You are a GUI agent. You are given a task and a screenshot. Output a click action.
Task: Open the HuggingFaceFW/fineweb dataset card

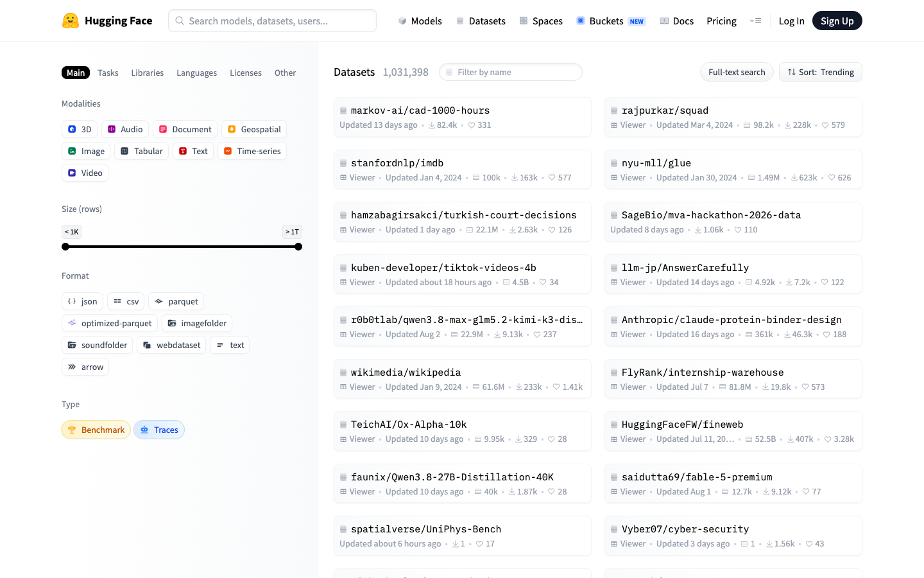(x=733, y=431)
